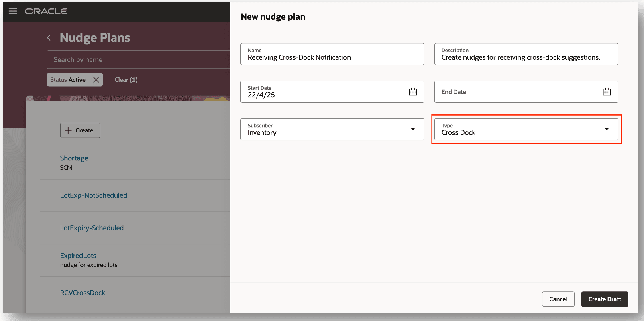Open the LotExp-NotScheduled nudge plan
Viewport: 644px width, 321px height.
94,195
